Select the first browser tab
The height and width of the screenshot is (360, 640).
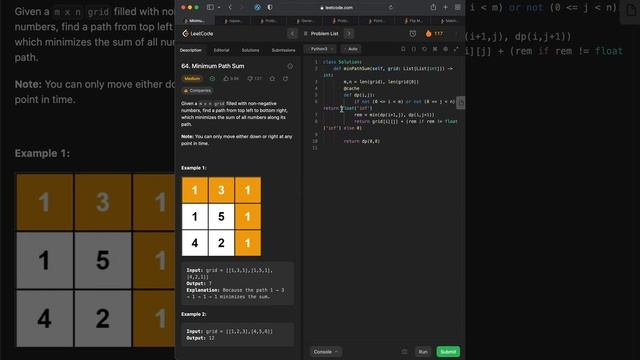(x=194, y=20)
